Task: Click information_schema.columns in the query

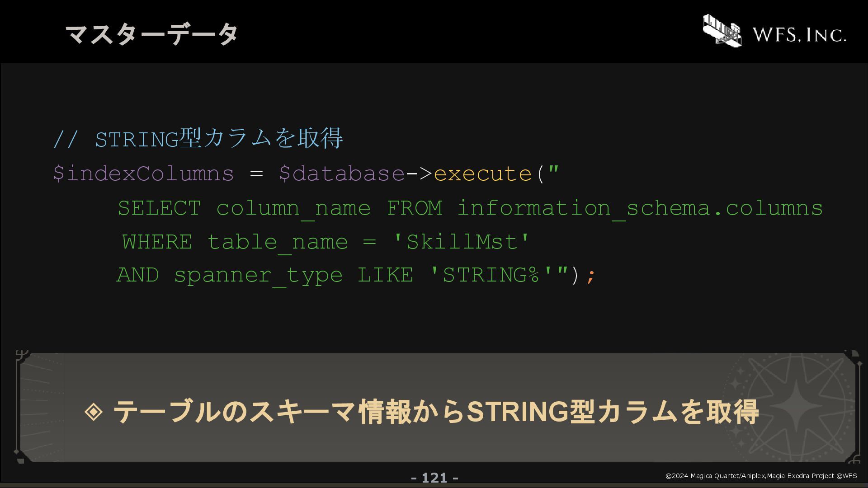Action: [x=640, y=209]
